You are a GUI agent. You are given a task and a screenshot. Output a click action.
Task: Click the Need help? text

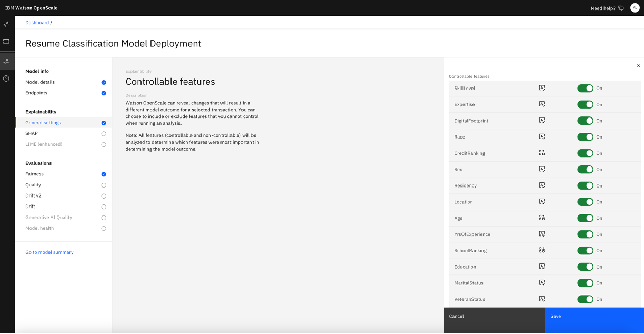point(603,8)
